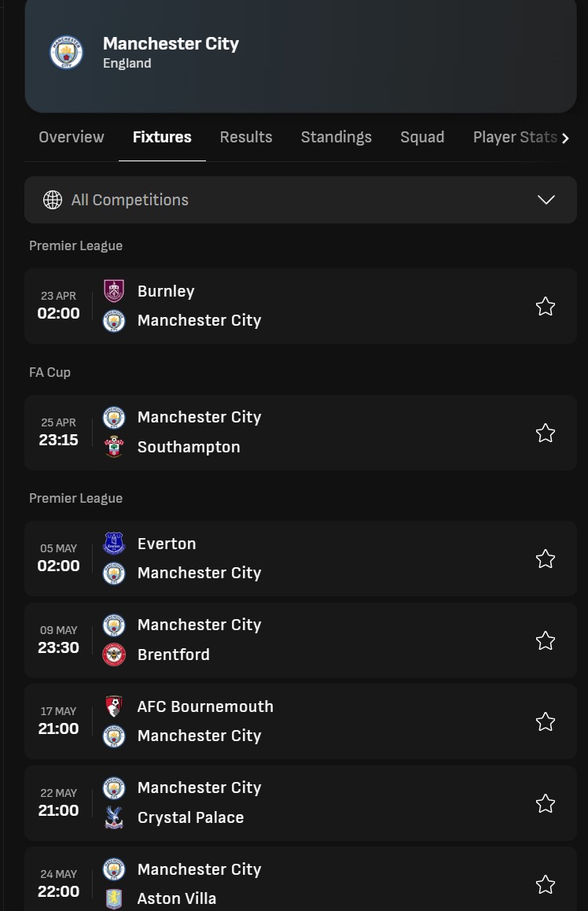Click the Southampton club badge icon
Viewport: 588px width, 911px height.
click(114, 447)
